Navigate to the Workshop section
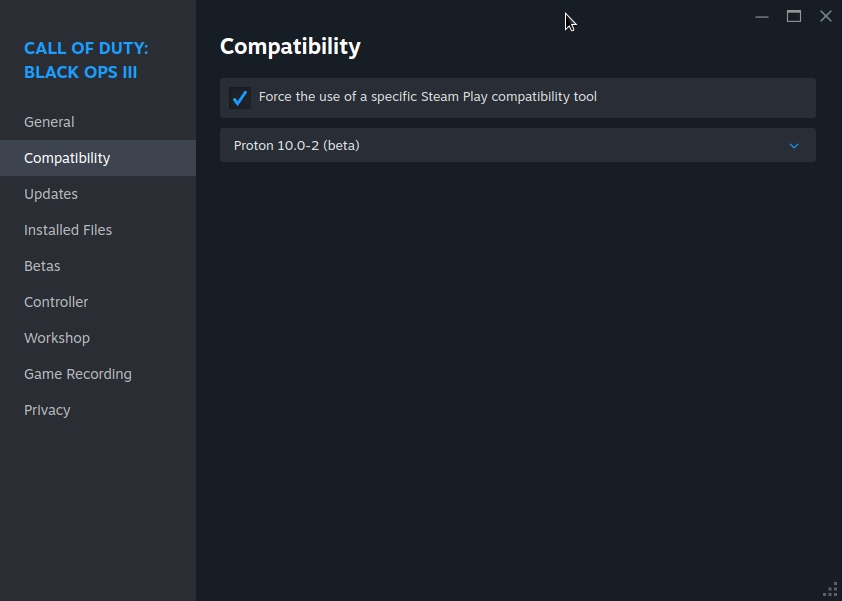842x601 pixels. point(57,338)
